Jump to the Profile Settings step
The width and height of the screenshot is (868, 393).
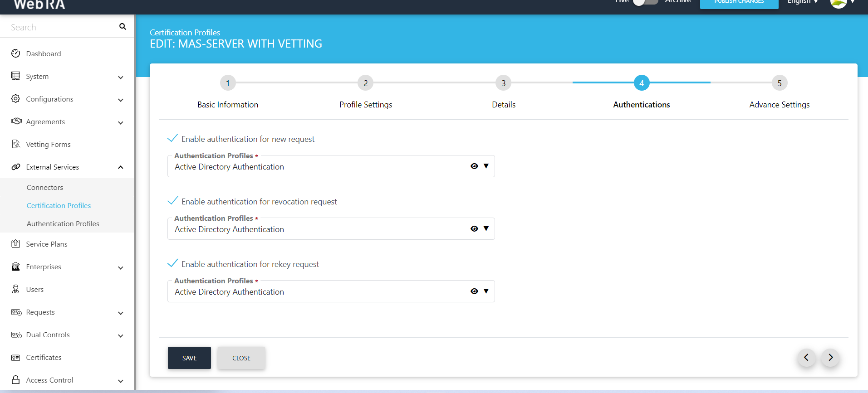(365, 83)
